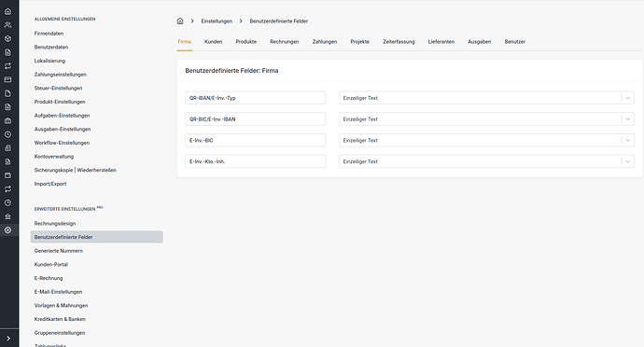Switch to the Rechnungen tab
This screenshot has height=347, width=644.
tap(285, 41)
